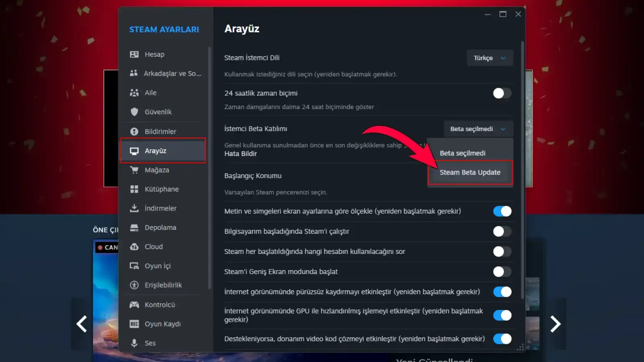Image resolution: width=644 pixels, height=362 pixels.
Task: Click the İndirmeler download icon
Action: [134, 208]
